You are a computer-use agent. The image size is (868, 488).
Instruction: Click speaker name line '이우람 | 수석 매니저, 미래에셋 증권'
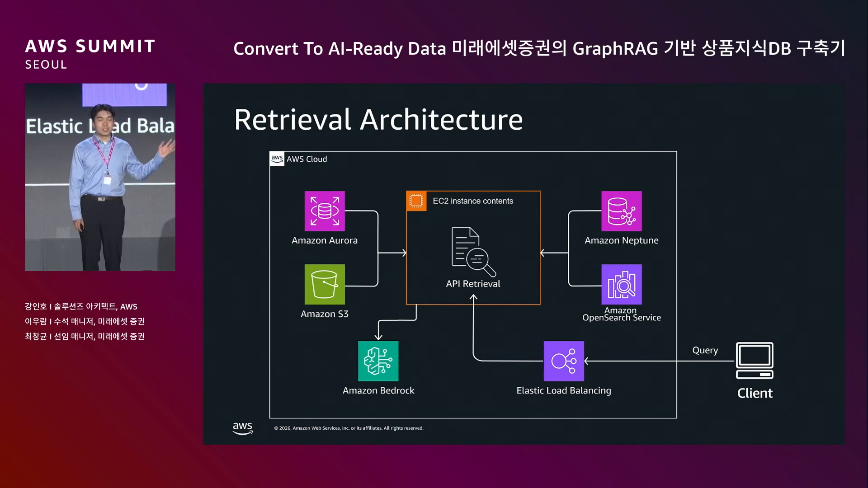pyautogui.click(x=85, y=321)
